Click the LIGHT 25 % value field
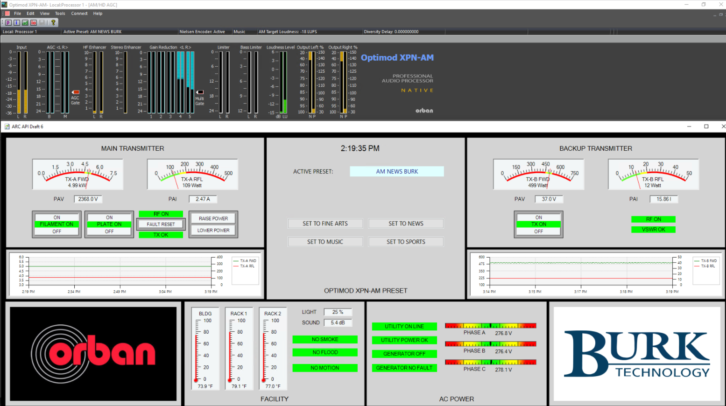The width and height of the screenshot is (726, 406). pos(338,312)
